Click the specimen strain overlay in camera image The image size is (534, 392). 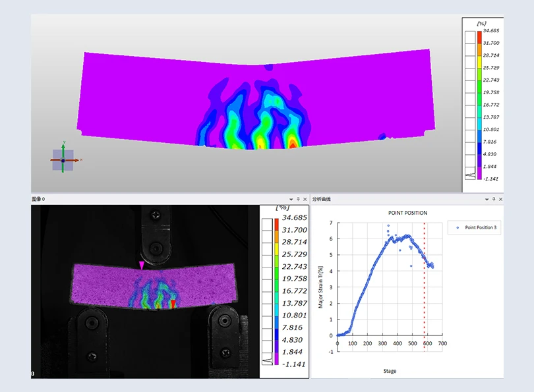tap(153, 286)
